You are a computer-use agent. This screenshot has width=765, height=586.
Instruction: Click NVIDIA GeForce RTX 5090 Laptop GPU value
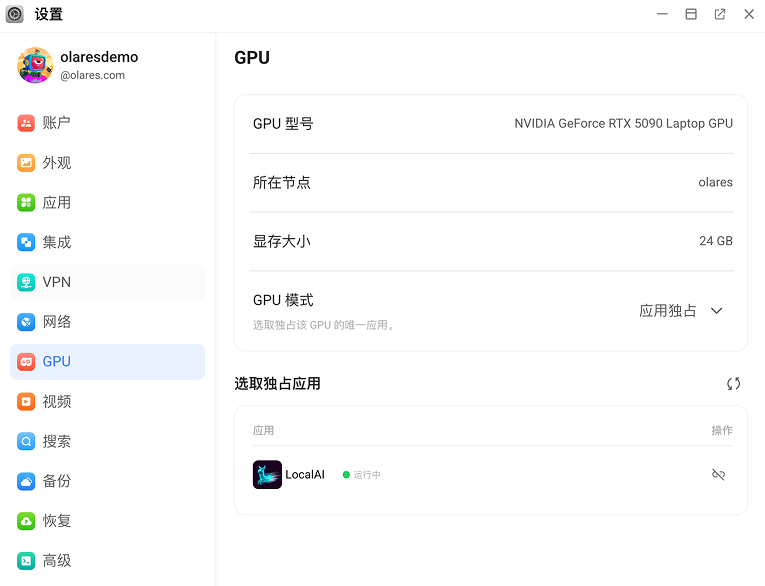[x=624, y=123]
